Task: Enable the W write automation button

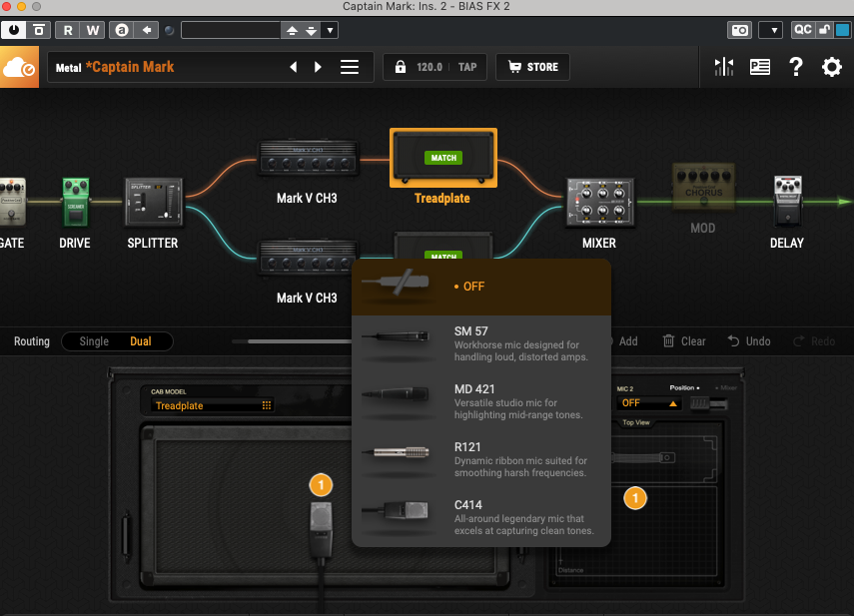Action: (x=93, y=30)
